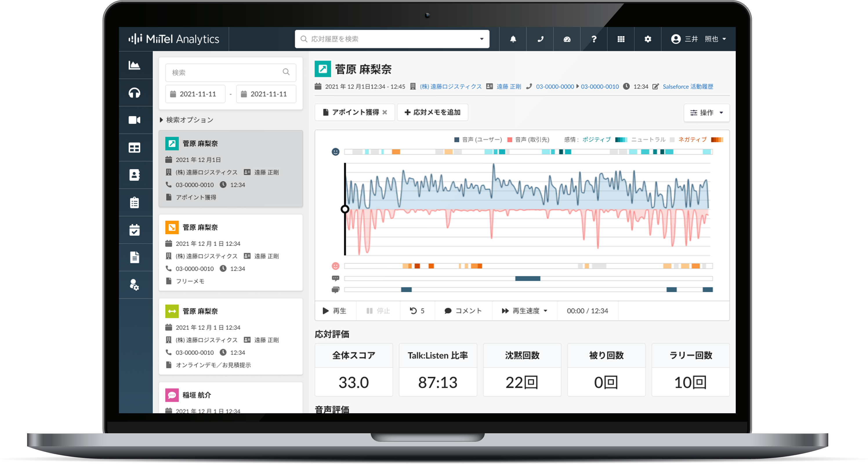Click the question mark help icon

[x=594, y=39]
